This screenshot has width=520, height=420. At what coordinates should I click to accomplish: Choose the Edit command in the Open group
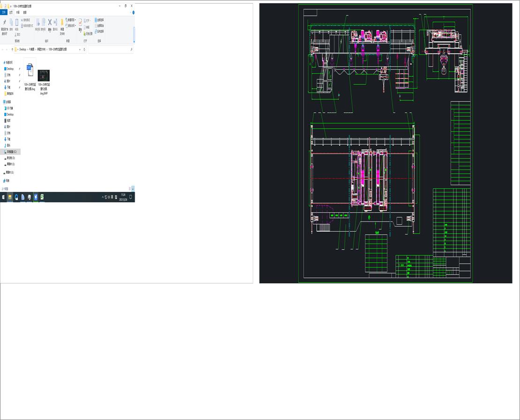(87, 27)
